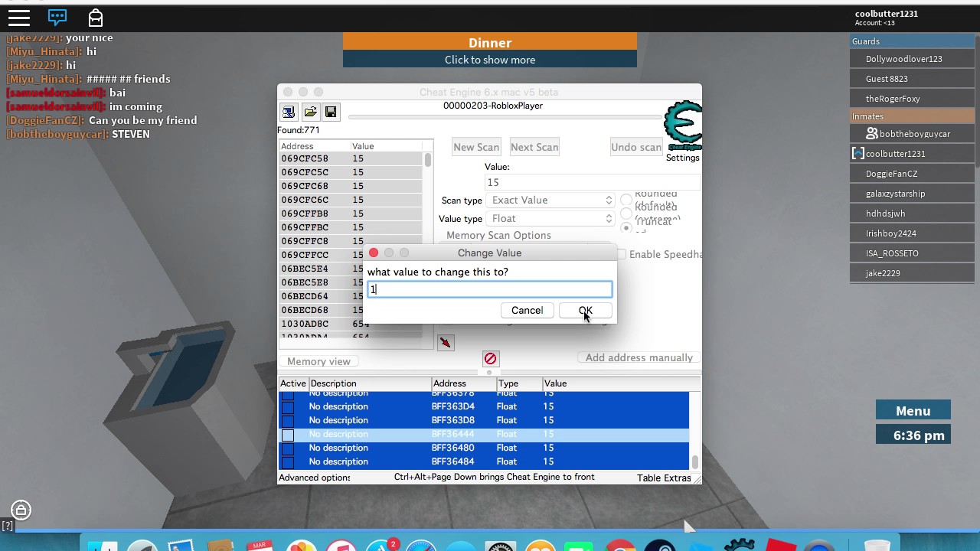Open the Roblox hamburger menu
This screenshot has height=551, width=980.
coord(19,17)
